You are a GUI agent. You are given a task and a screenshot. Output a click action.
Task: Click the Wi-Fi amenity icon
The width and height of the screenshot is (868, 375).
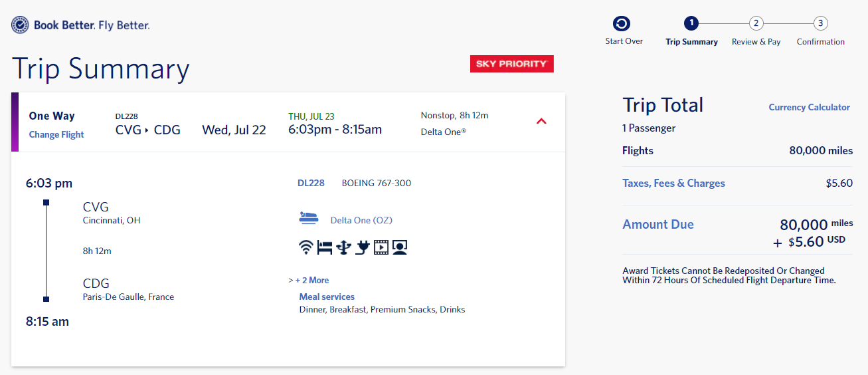pyautogui.click(x=305, y=247)
